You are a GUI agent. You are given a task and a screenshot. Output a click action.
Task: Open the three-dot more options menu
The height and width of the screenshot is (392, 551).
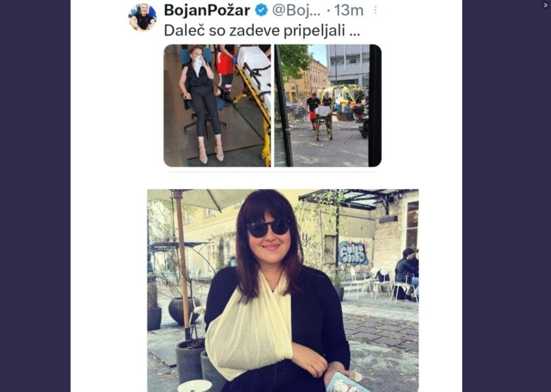pos(375,10)
